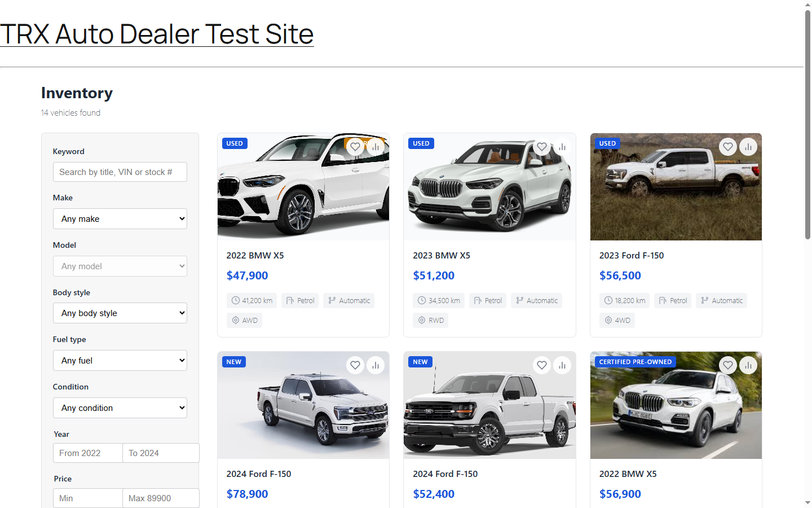This screenshot has width=812, height=508.
Task: Heart icon on $52,400 Ford F-150
Action: tap(542, 365)
